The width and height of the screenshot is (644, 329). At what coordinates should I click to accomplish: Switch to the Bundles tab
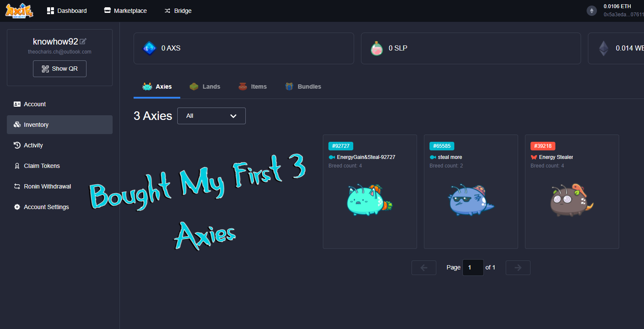pyautogui.click(x=303, y=87)
